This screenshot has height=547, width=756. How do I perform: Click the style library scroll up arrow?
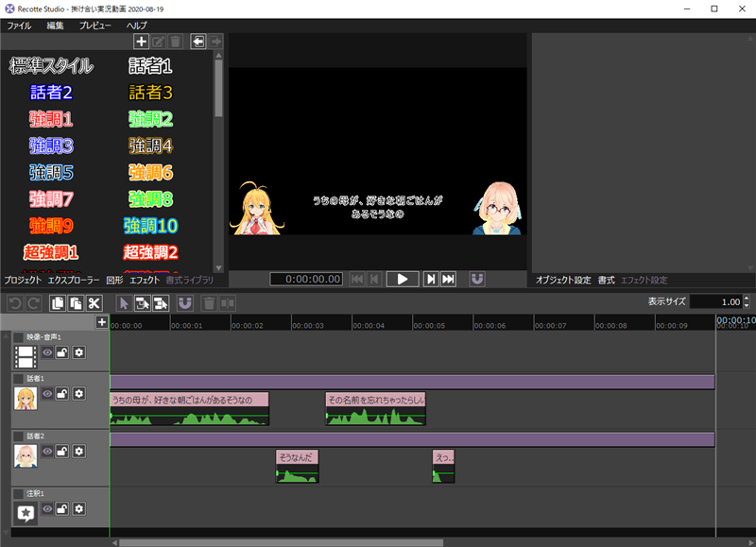click(x=218, y=56)
